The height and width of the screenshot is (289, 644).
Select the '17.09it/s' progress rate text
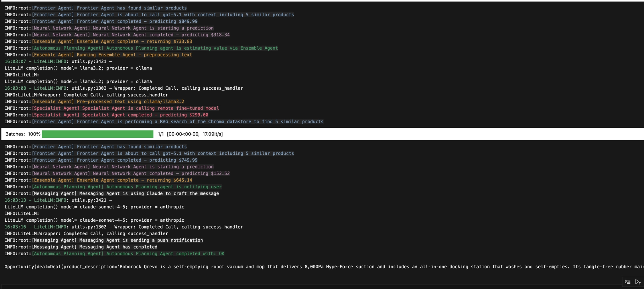tap(213, 134)
